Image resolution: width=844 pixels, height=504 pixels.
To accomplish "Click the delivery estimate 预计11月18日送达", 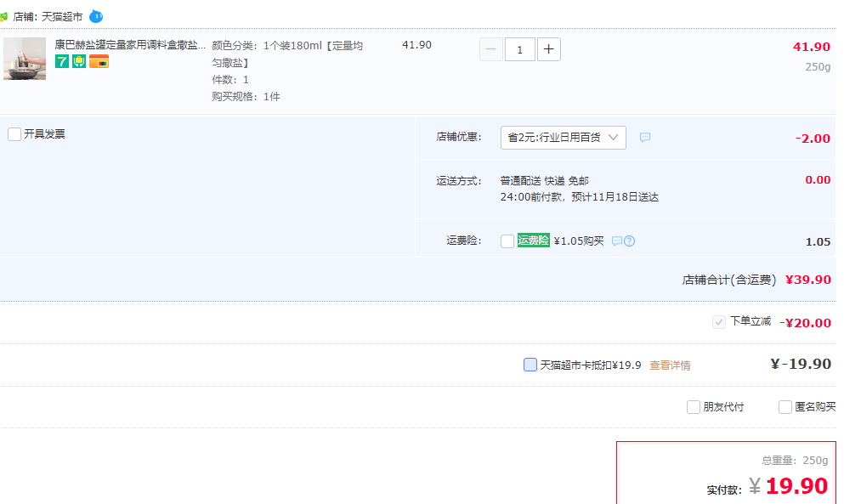I will pos(615,197).
